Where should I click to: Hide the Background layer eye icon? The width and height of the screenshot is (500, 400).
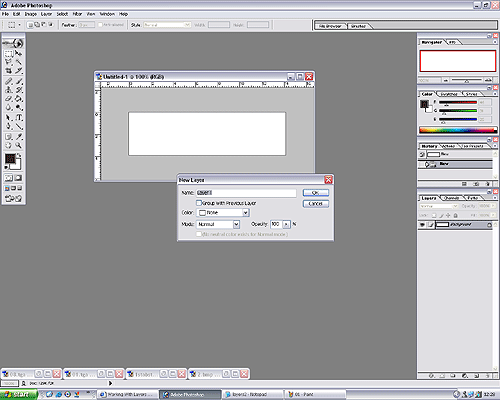click(x=422, y=225)
